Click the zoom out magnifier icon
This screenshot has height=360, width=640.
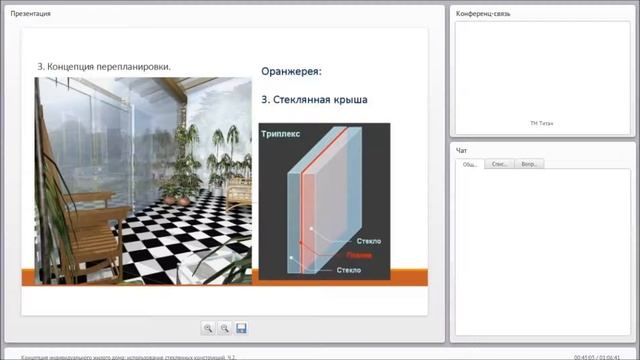(x=224, y=328)
